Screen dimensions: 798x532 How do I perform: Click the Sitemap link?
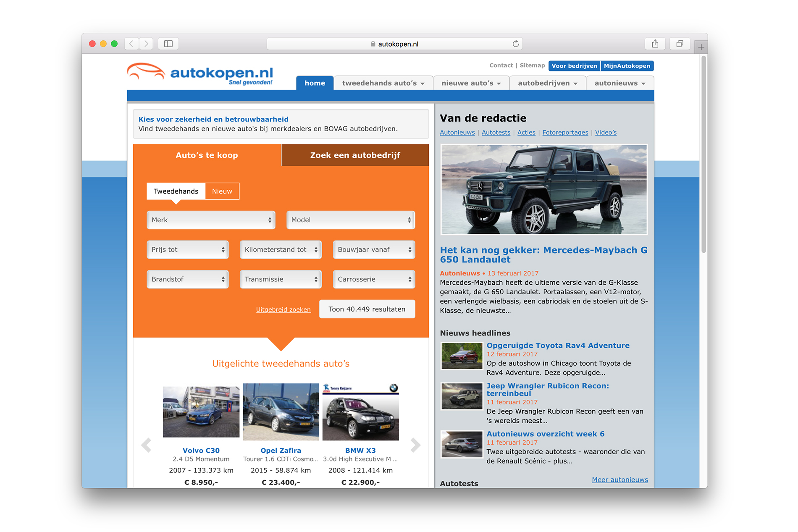(532, 66)
